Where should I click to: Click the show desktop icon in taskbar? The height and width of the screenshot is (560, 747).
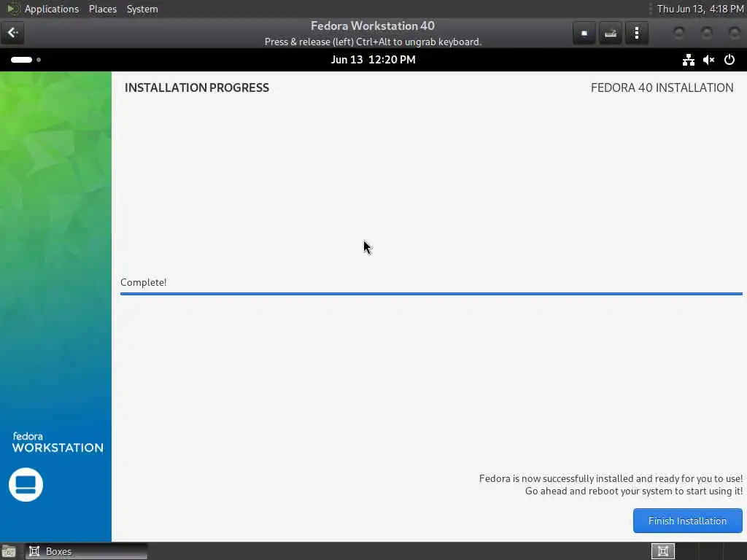tap(9, 551)
